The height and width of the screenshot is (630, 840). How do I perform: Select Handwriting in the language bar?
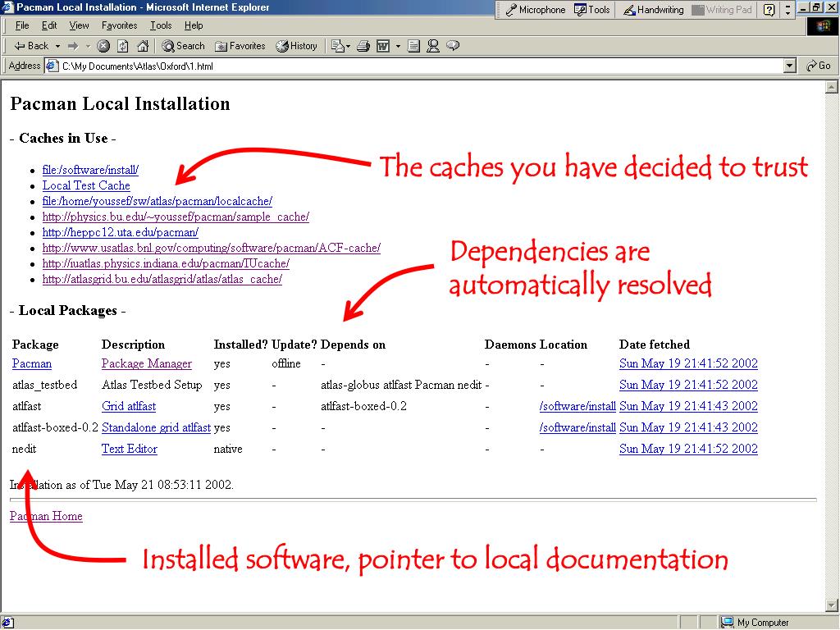pyautogui.click(x=654, y=10)
